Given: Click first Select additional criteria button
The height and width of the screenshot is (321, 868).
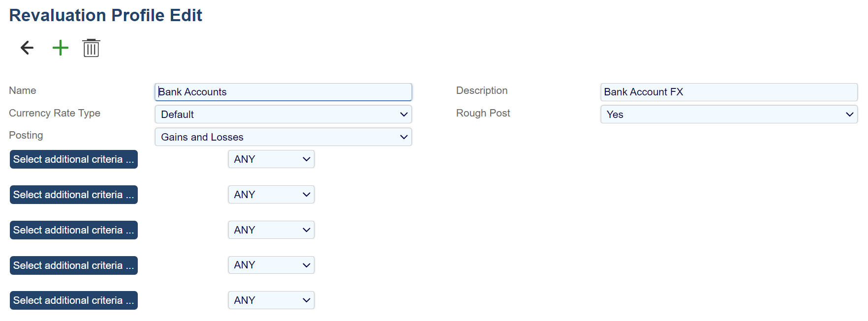Looking at the screenshot, I should [74, 159].
